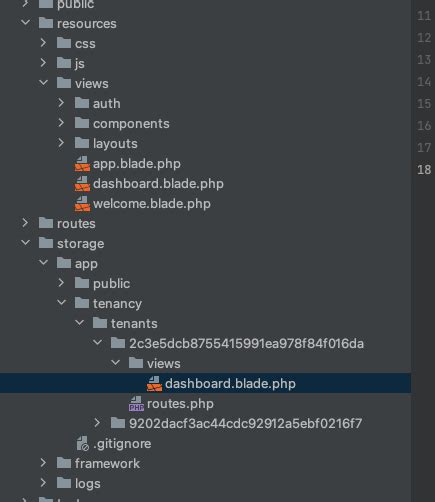Screen dimensions: 435x502
Task: Click the tenancy folder icon
Action: pos(82,303)
